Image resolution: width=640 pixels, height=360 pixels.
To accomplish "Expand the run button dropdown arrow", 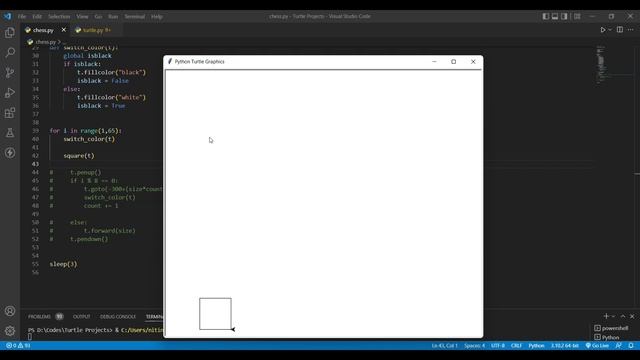I will point(610,30).
